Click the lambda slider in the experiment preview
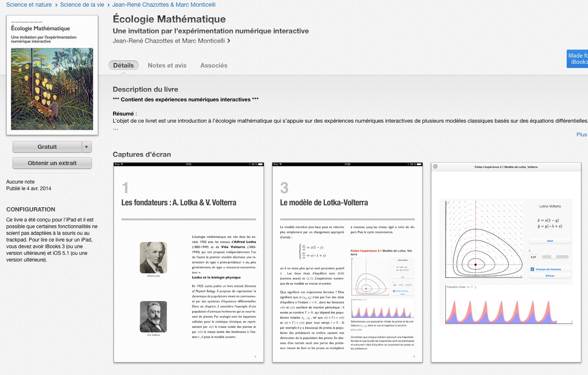The image size is (588, 375). pyautogui.click(x=555, y=257)
